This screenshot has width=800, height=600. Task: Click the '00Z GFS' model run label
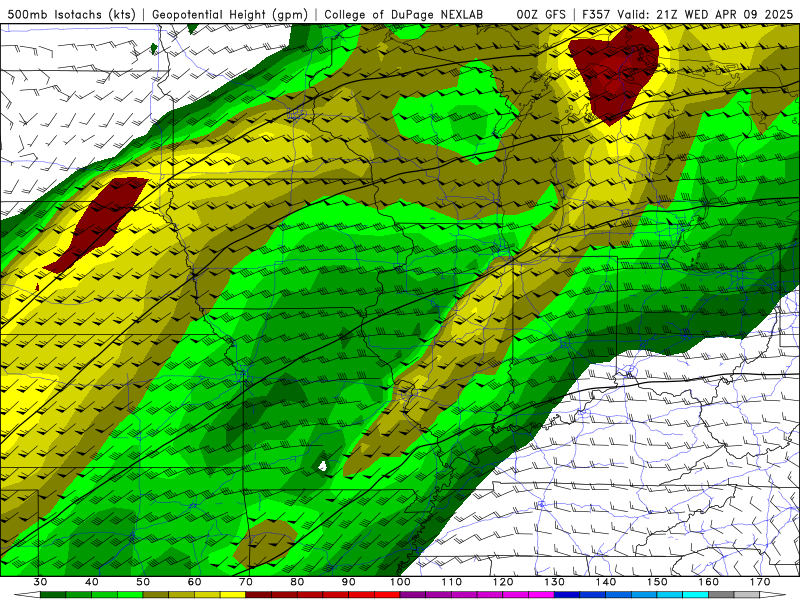(541, 15)
